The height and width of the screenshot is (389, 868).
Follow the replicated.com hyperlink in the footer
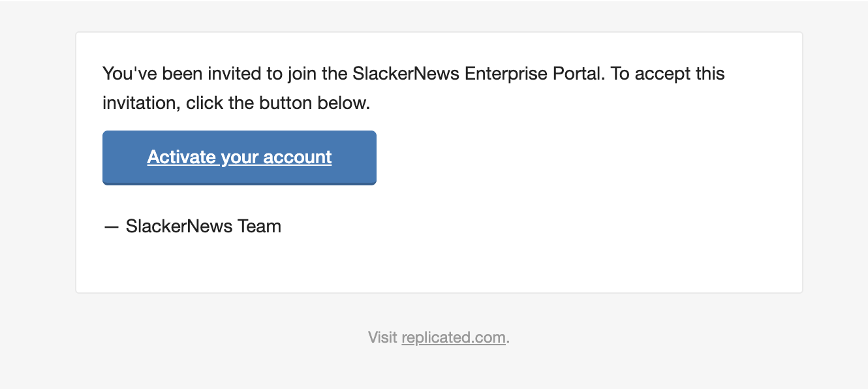point(453,337)
